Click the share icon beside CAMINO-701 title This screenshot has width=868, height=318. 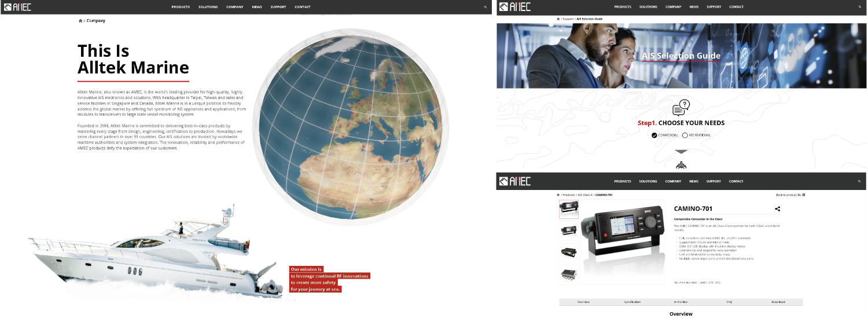(777, 209)
